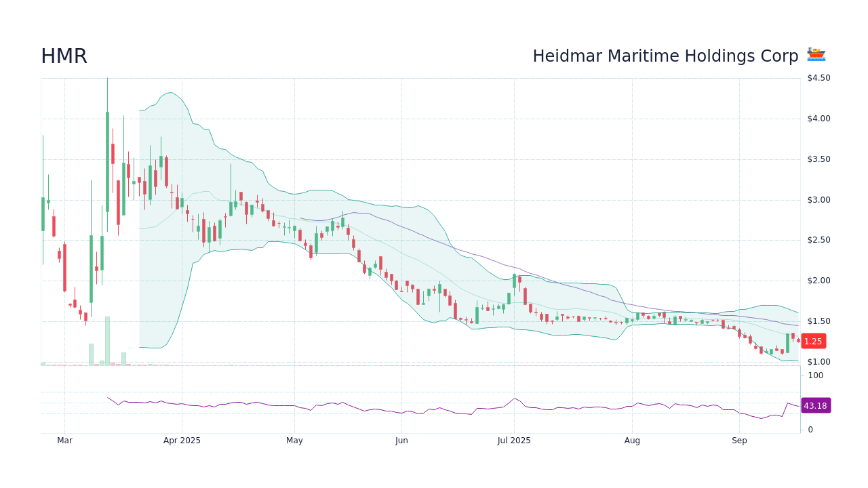Expand the Heidmar Maritime Holdings Corp title

pyautogui.click(x=666, y=56)
